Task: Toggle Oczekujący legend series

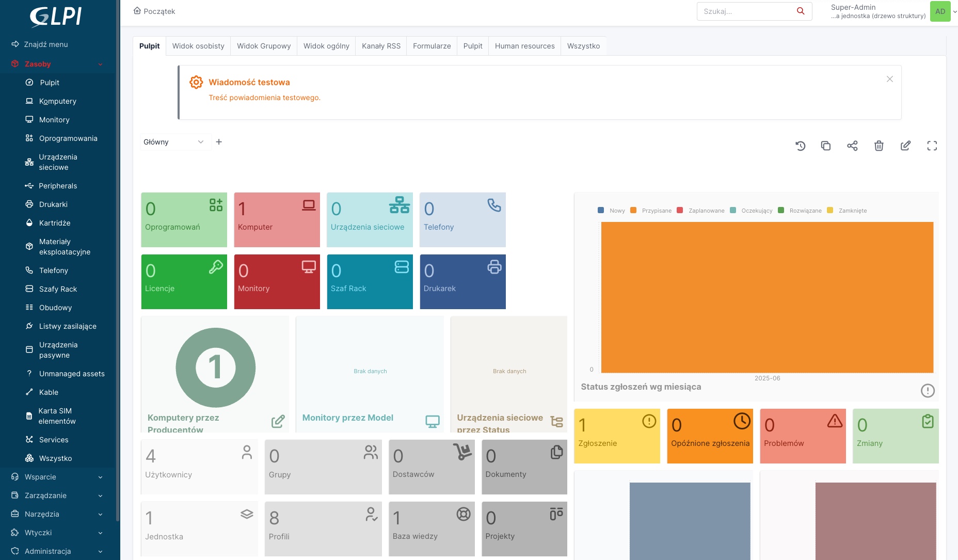Action: (751, 211)
